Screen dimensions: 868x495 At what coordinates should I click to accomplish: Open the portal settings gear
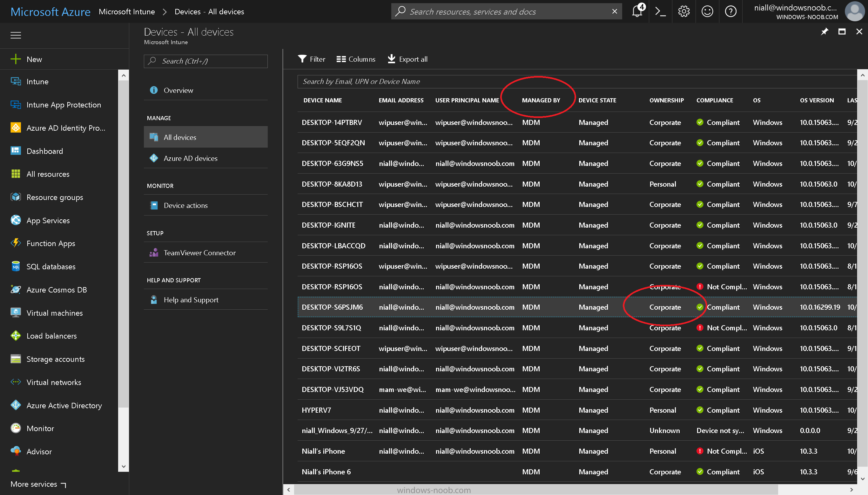point(683,11)
